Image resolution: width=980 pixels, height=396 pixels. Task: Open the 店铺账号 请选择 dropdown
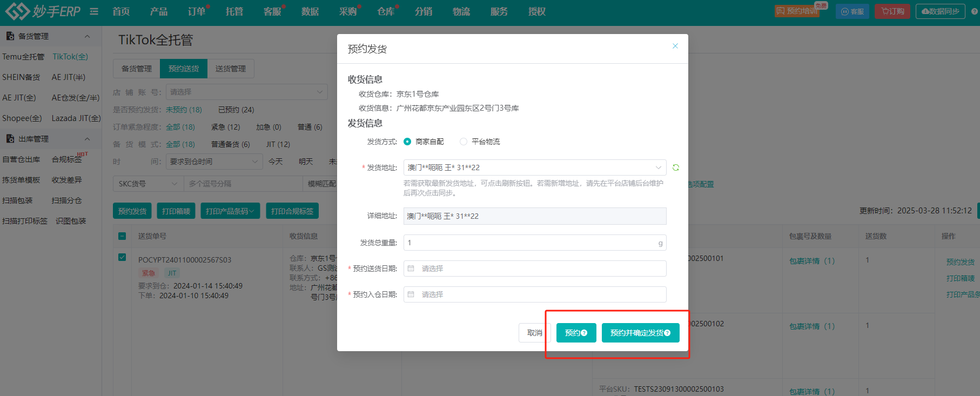[x=246, y=92]
